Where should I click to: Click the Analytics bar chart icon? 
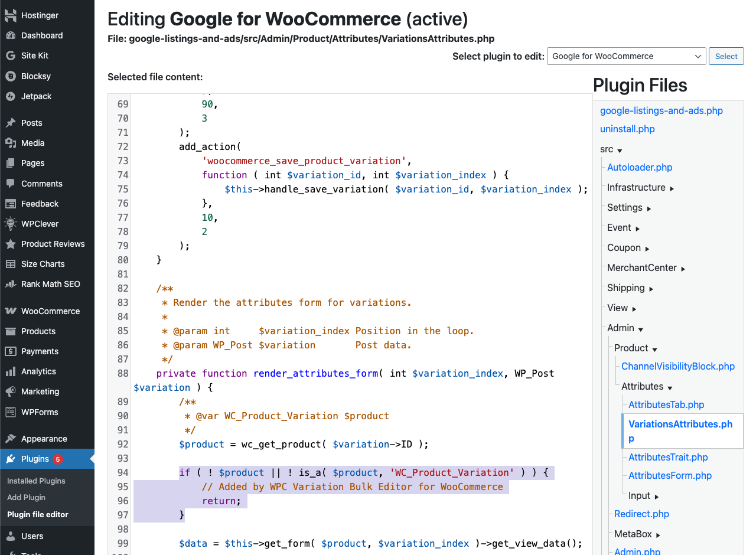[10, 371]
